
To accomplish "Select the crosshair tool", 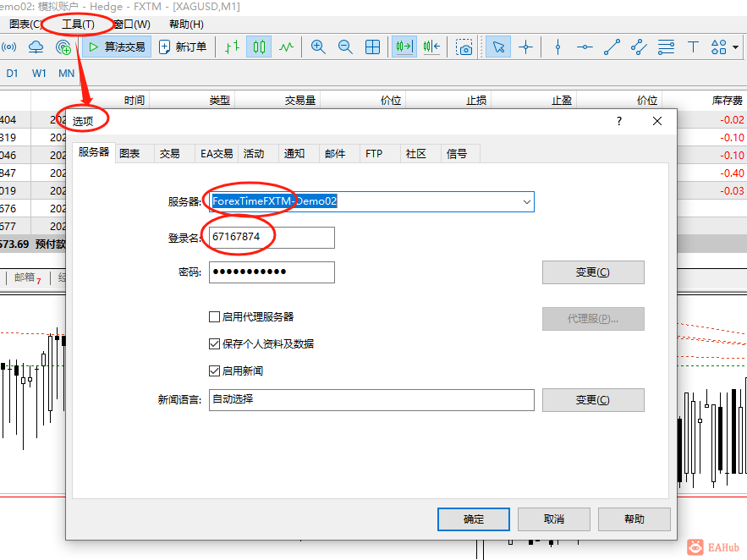I will [526, 47].
